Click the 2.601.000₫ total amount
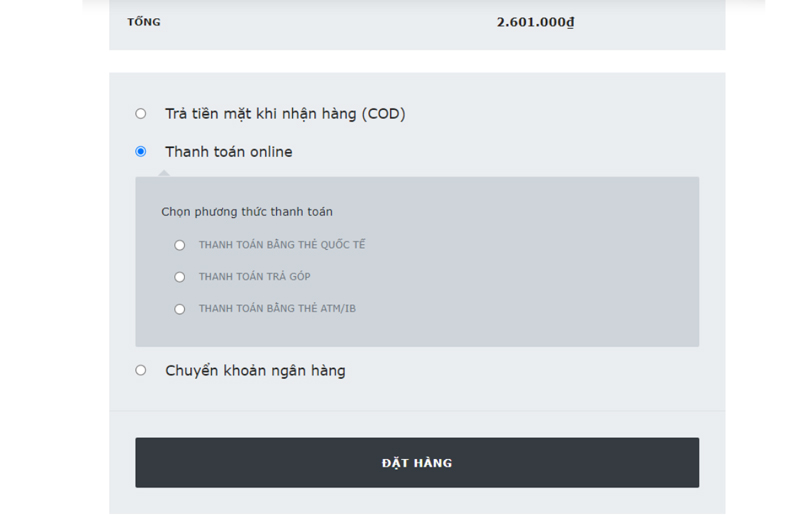The width and height of the screenshot is (800, 517). click(x=536, y=22)
